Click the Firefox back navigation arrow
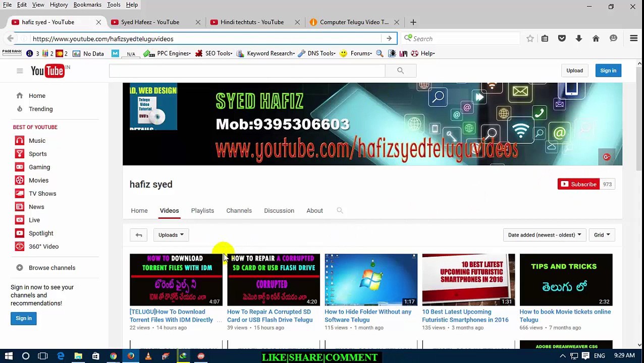Screen dimensions: 644x363 click(x=10, y=39)
